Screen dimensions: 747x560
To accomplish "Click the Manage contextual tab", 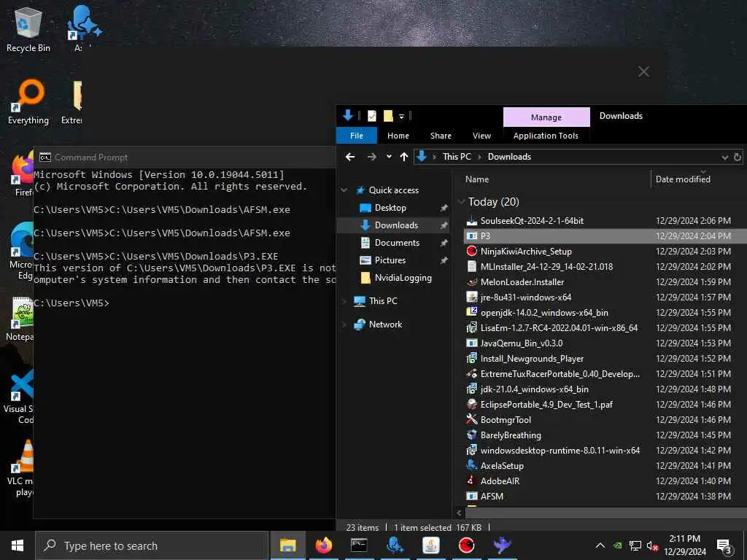I will (x=546, y=117).
